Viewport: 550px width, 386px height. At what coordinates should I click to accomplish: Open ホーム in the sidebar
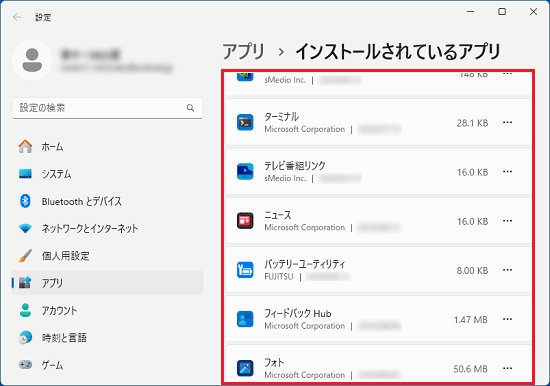coord(107,147)
